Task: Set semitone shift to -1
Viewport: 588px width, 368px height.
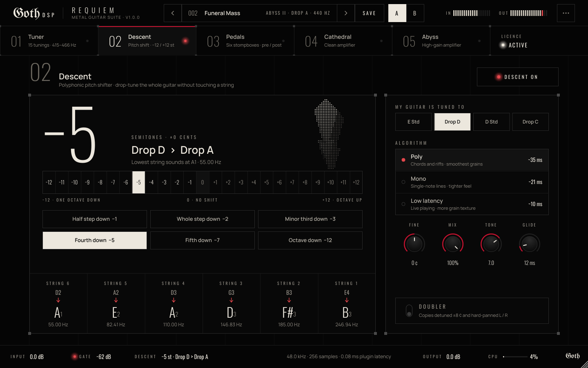Action: point(190,182)
